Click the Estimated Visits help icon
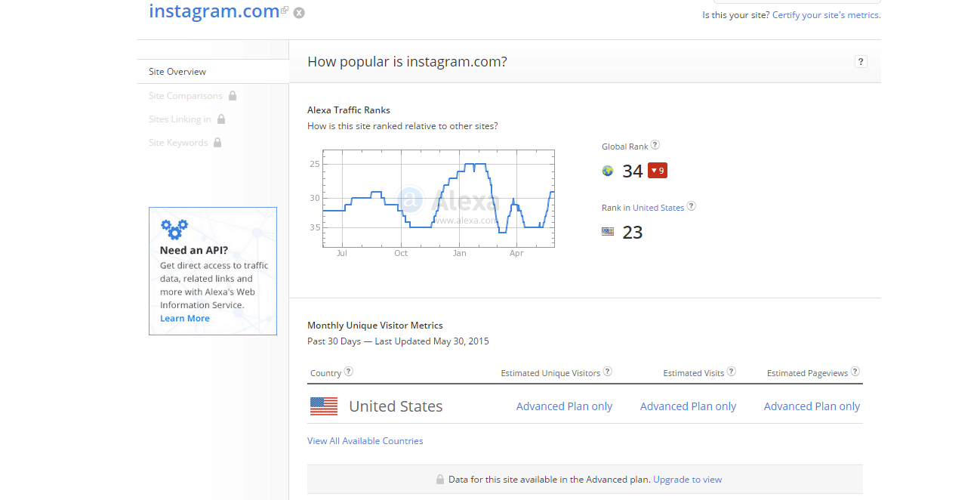The image size is (980, 500). click(x=732, y=372)
